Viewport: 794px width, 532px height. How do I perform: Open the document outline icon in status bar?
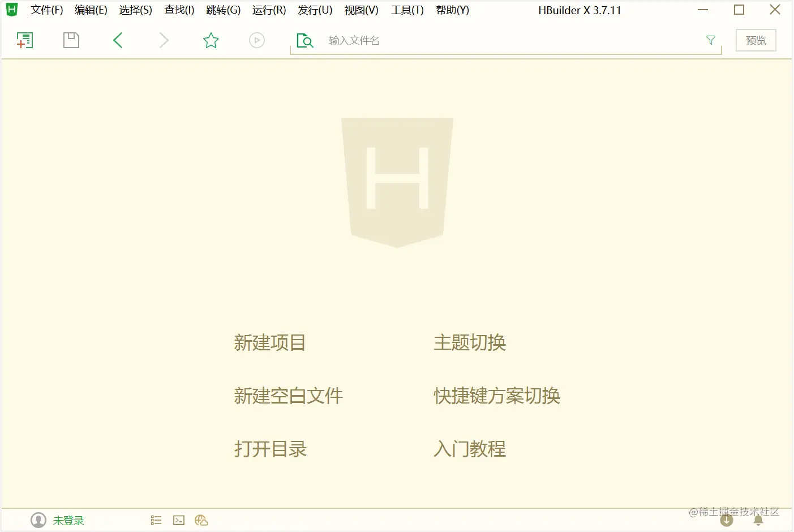(156, 520)
